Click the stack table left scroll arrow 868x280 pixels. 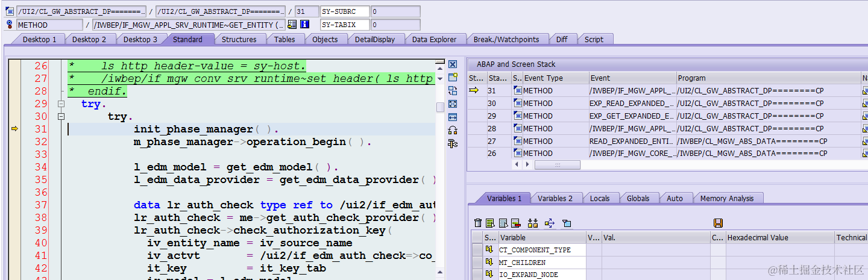[x=516, y=164]
